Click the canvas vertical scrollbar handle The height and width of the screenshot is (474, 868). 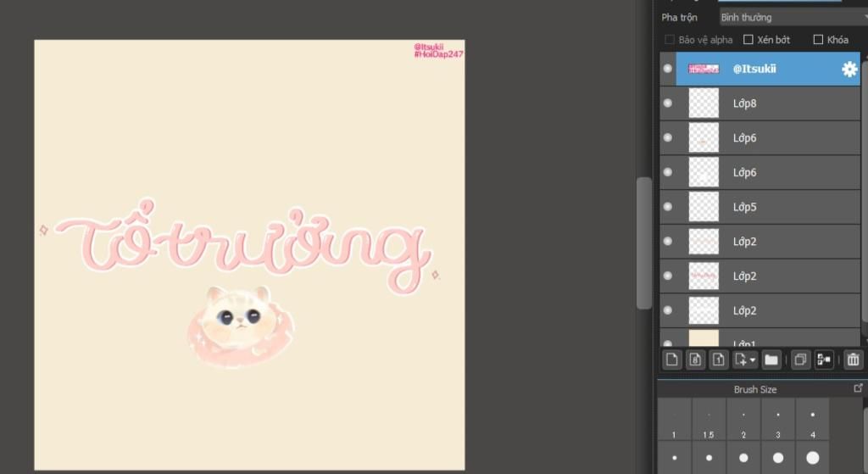[644, 243]
